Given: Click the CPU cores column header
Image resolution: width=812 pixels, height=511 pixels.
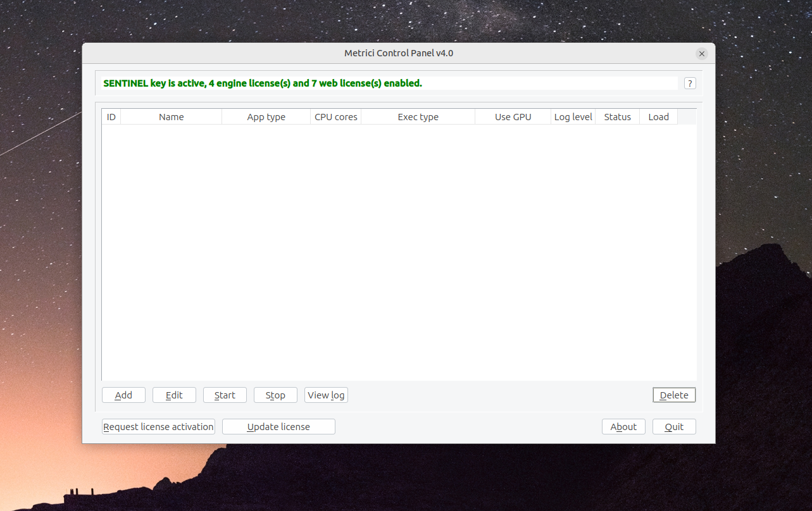Looking at the screenshot, I should 336,116.
